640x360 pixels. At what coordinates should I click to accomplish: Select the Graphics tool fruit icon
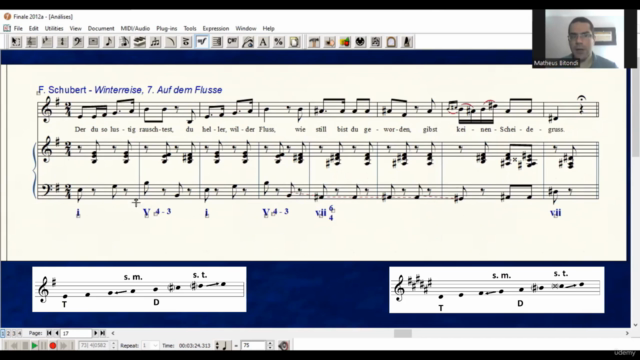click(345, 42)
